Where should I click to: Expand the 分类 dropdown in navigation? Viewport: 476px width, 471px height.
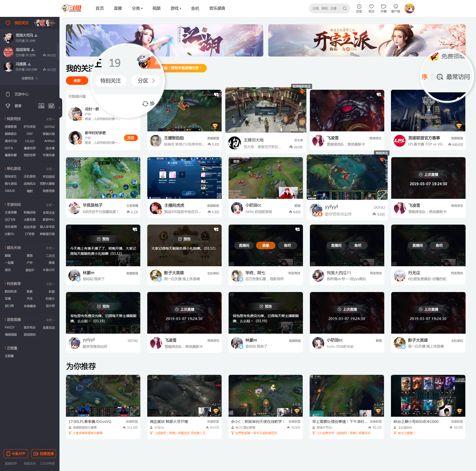[137, 8]
